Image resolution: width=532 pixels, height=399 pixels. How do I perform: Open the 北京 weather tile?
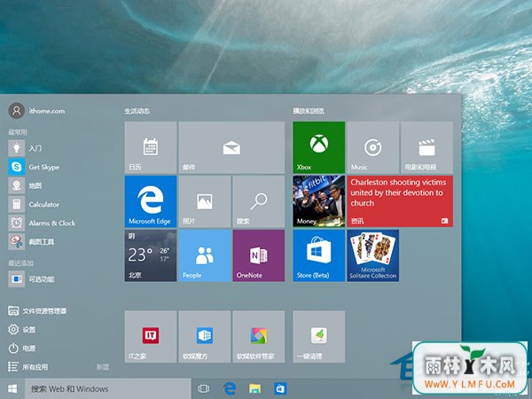[x=151, y=255]
